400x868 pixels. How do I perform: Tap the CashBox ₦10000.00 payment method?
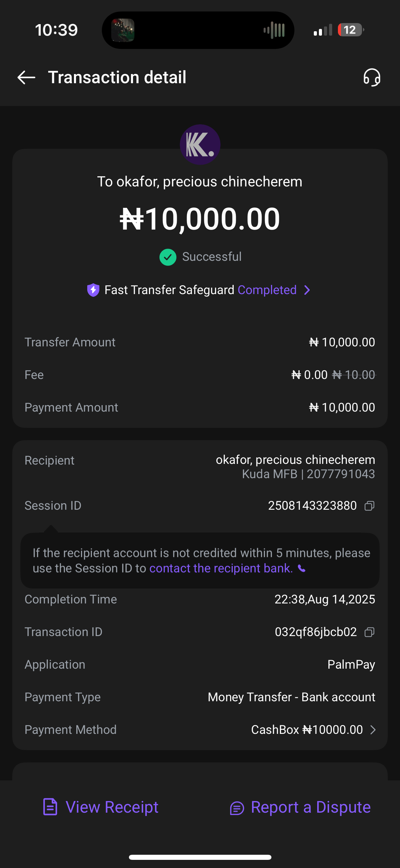(307, 730)
